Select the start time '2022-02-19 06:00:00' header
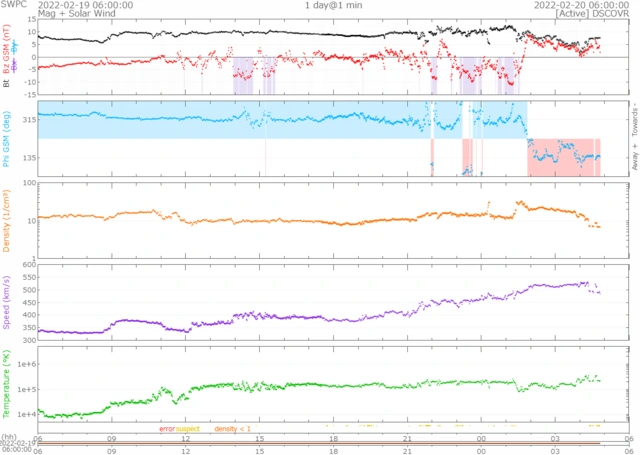This screenshot has height=455, width=640. [85, 5]
